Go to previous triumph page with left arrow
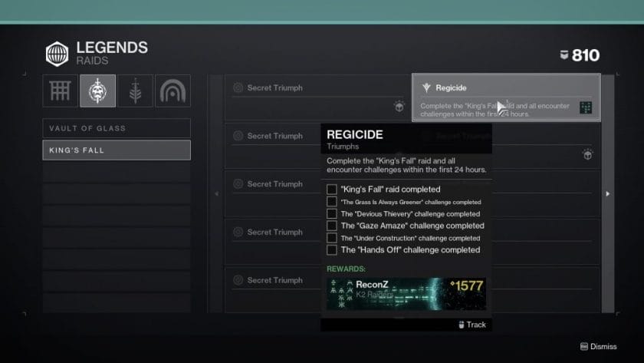644x363 pixels. pos(217,193)
